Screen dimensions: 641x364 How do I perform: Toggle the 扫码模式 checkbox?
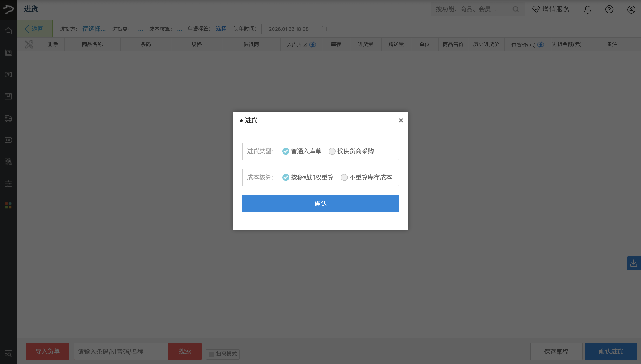tap(211, 354)
